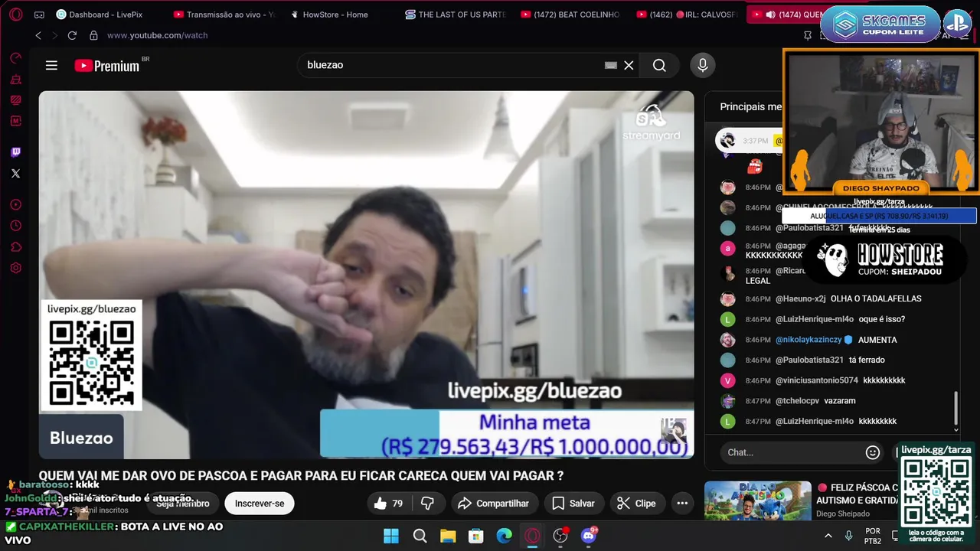Click the padlock site info icon
980x551 pixels.
tap(93, 35)
